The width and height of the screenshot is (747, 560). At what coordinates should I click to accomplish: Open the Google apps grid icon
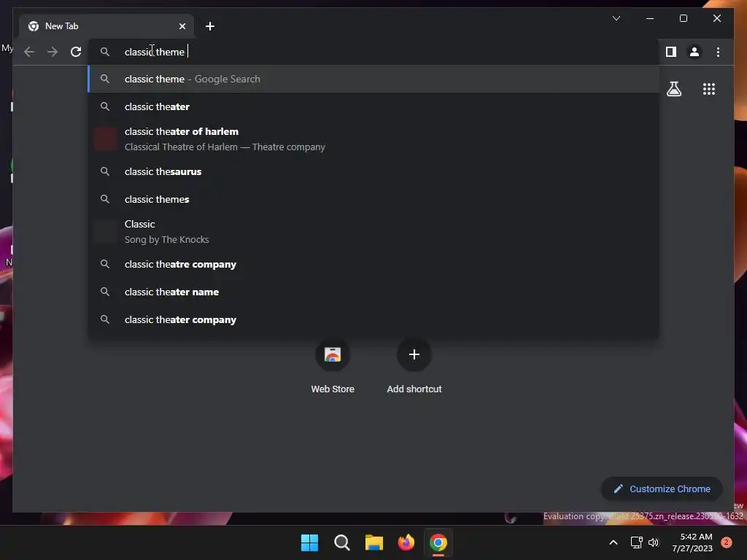[x=709, y=89]
